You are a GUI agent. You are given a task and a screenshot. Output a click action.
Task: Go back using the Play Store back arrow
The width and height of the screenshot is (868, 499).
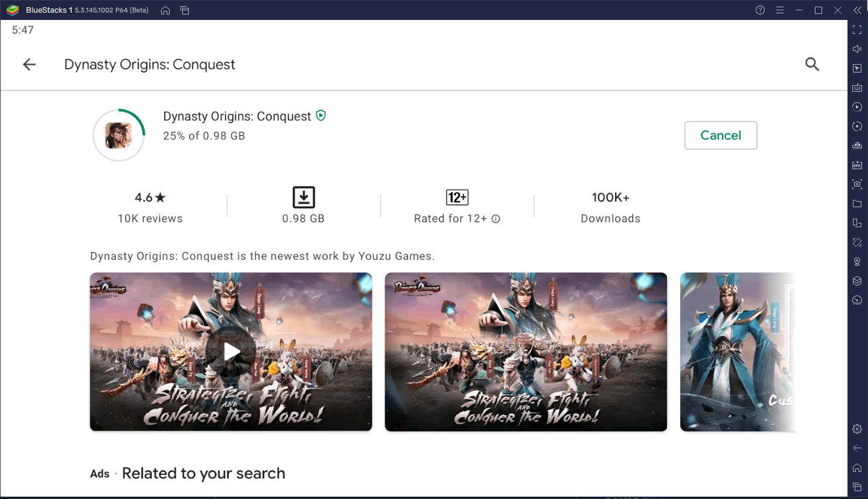[29, 65]
